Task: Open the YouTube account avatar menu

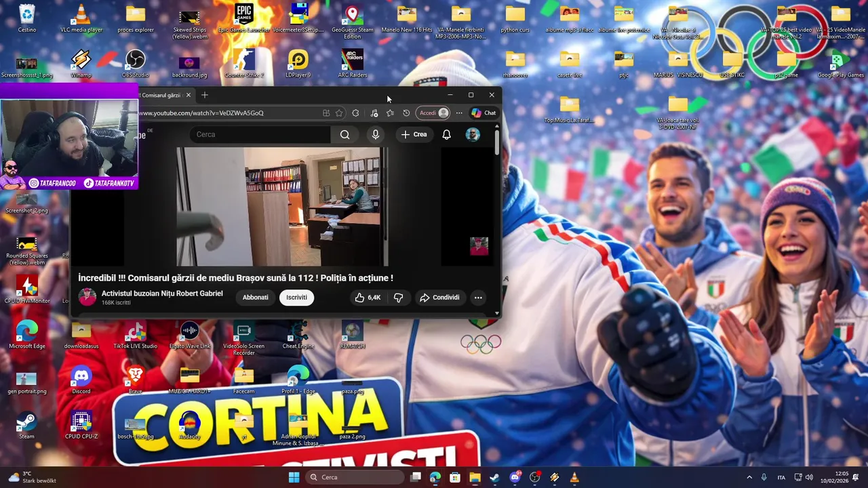Action: click(473, 135)
